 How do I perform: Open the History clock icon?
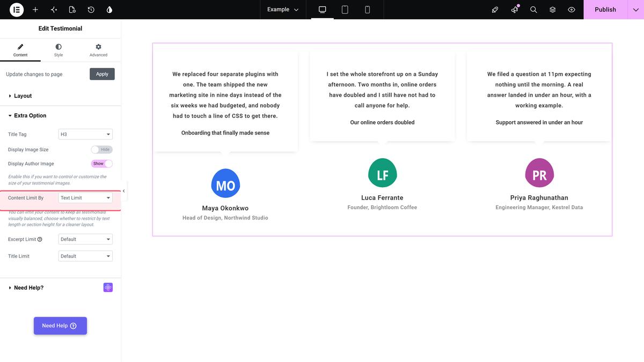pyautogui.click(x=91, y=10)
